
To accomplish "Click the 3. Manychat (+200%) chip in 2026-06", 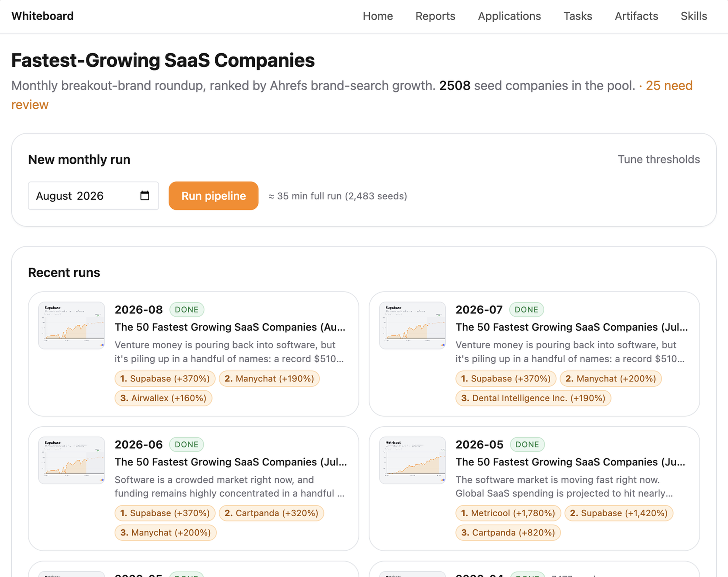I will point(165,533).
